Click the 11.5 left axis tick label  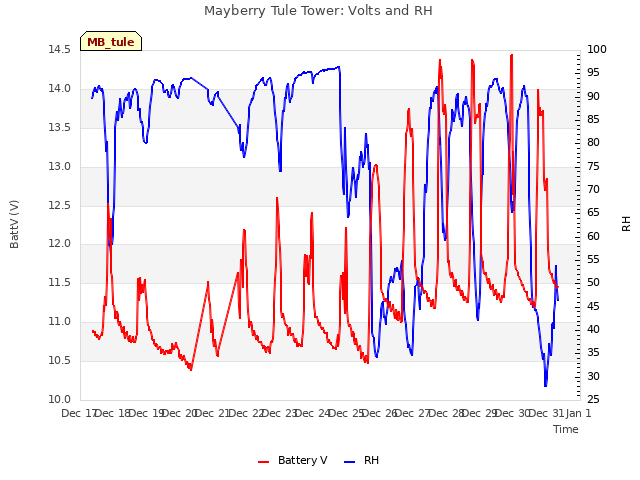60,282
